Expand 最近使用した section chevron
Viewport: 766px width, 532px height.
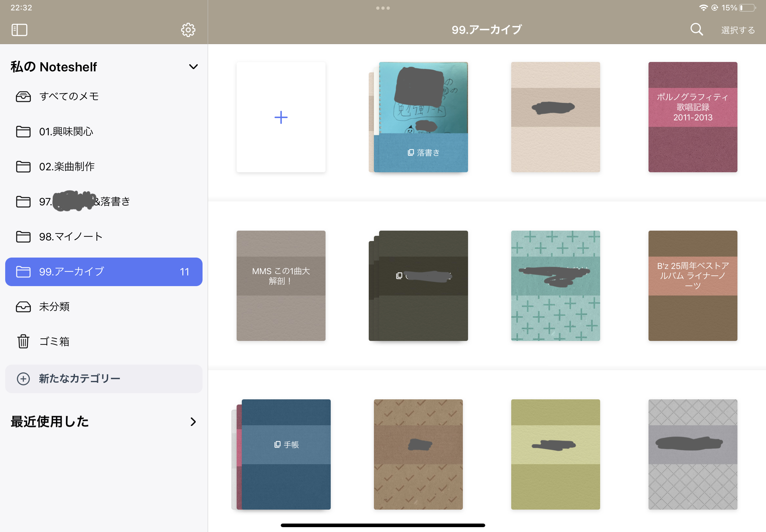point(193,422)
